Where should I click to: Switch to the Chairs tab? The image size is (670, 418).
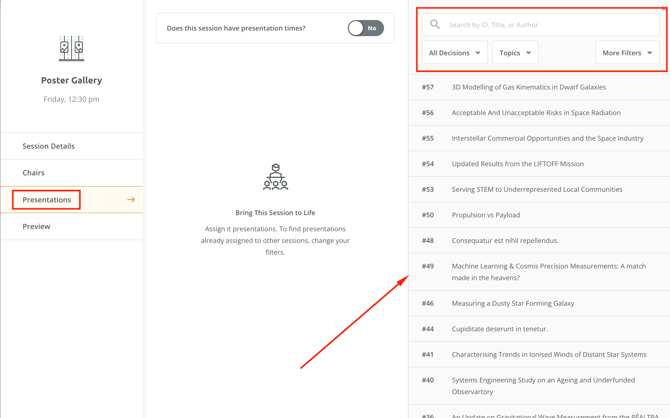(34, 173)
